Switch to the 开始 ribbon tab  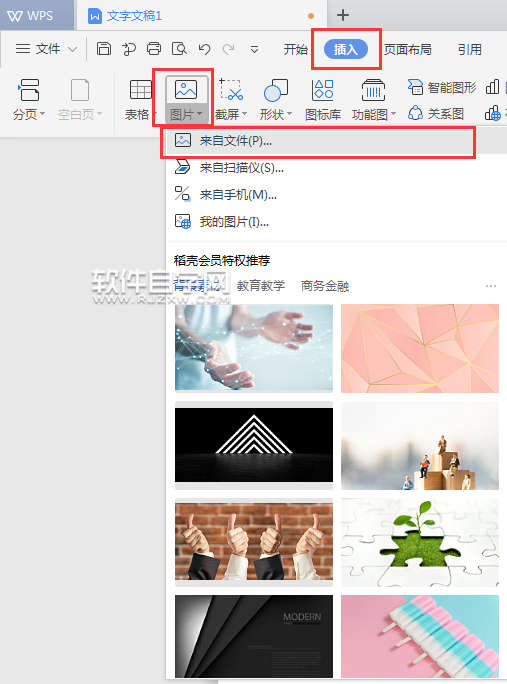[x=295, y=49]
